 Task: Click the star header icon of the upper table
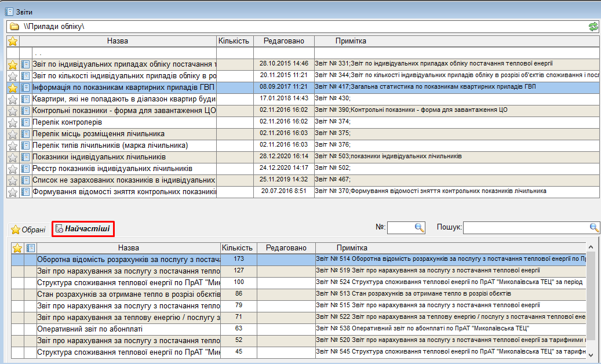[x=13, y=41]
